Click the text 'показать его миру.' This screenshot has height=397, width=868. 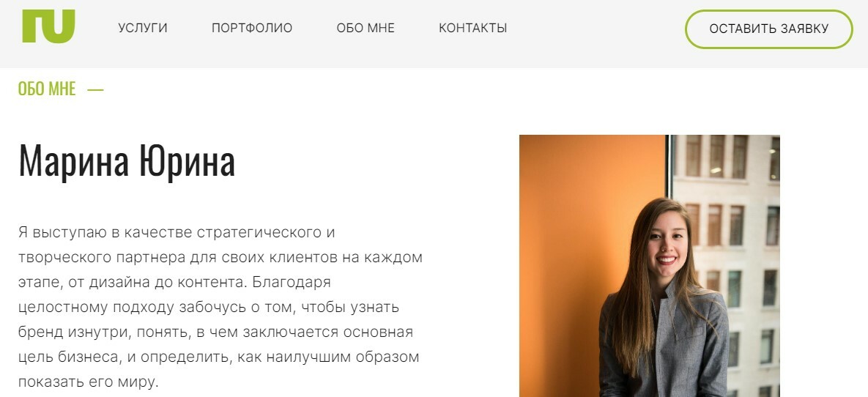[89, 382]
